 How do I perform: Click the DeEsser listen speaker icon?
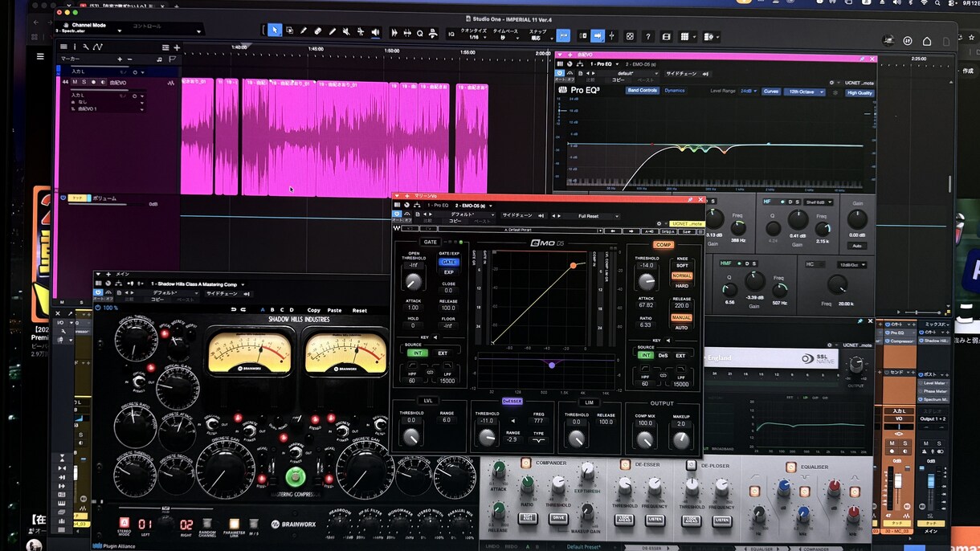(513, 420)
